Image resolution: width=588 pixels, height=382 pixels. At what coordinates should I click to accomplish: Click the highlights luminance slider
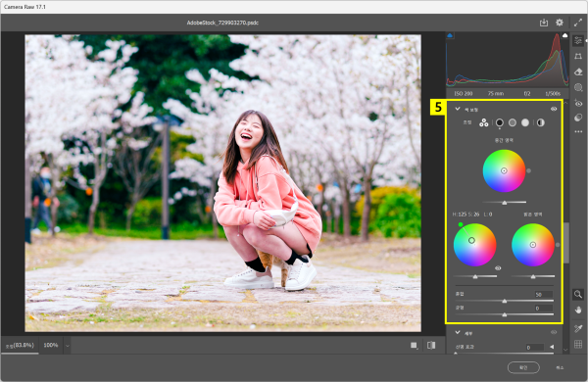click(x=533, y=276)
